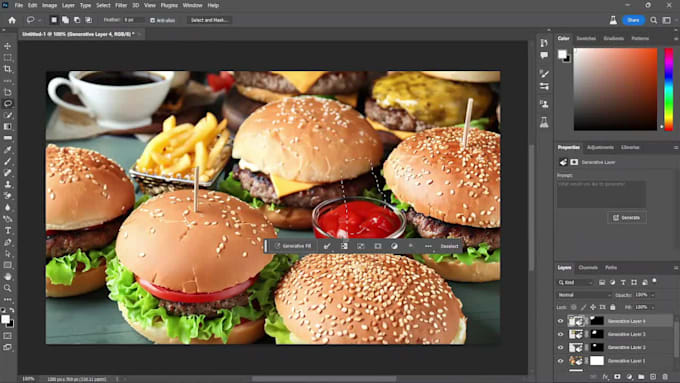Click the create new layer icon

pyautogui.click(x=653, y=376)
